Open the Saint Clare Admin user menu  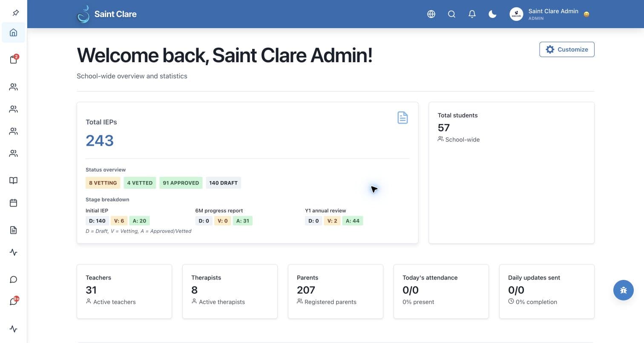549,14
